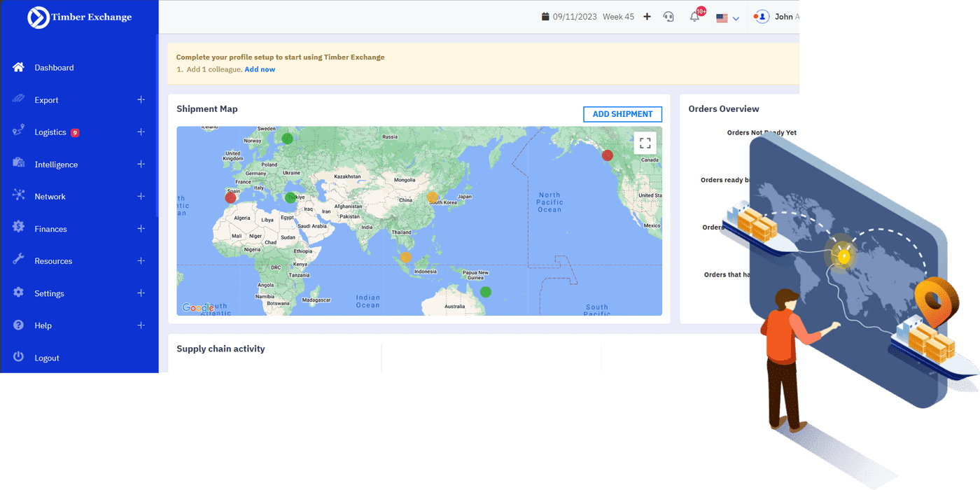Select the Resources wrench icon

19,260
